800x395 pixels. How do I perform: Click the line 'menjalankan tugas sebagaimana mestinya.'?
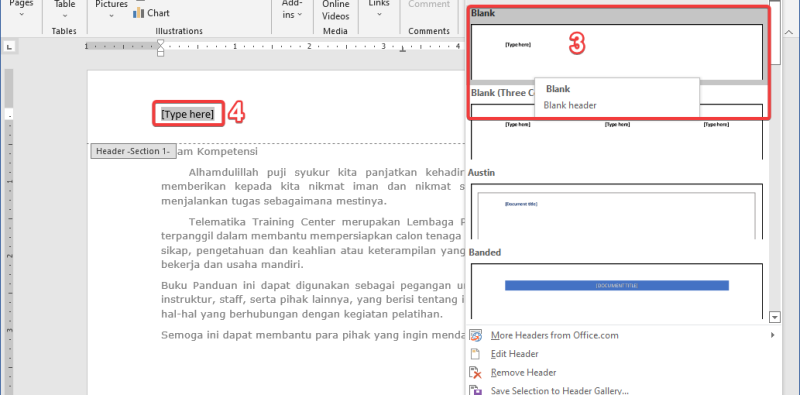(x=274, y=201)
